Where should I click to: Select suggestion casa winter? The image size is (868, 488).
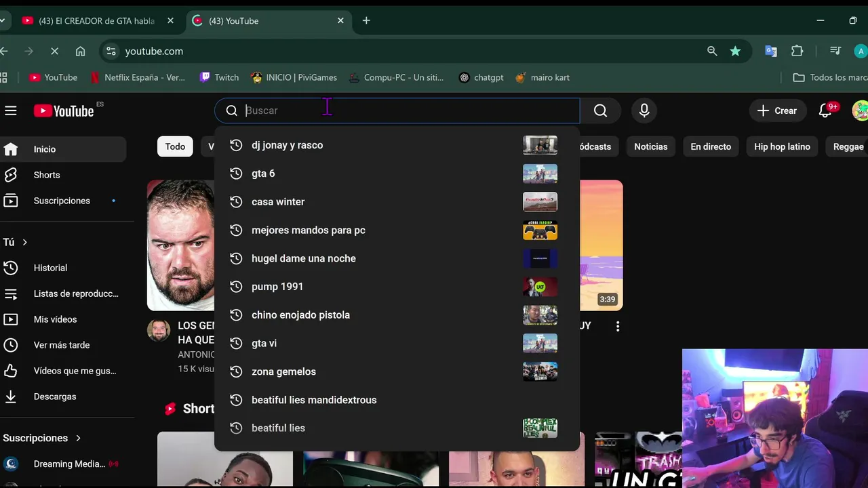(x=397, y=202)
